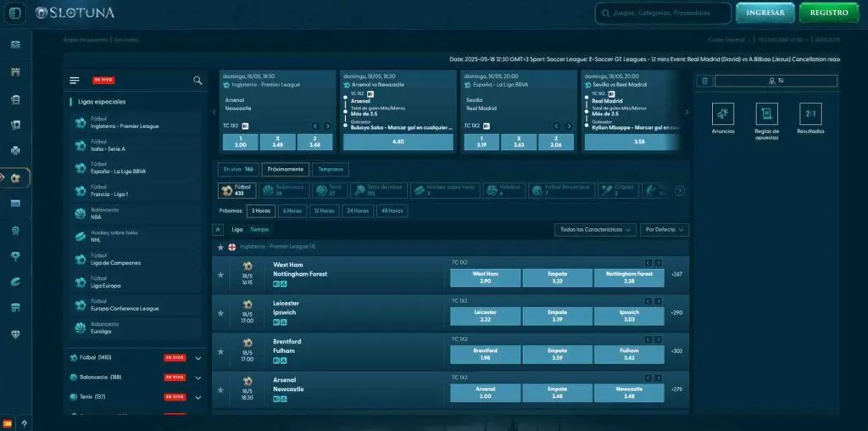Toggle EN VIVO for Fútbol (1410)
Viewport: 868px width, 431px height.
(175, 358)
